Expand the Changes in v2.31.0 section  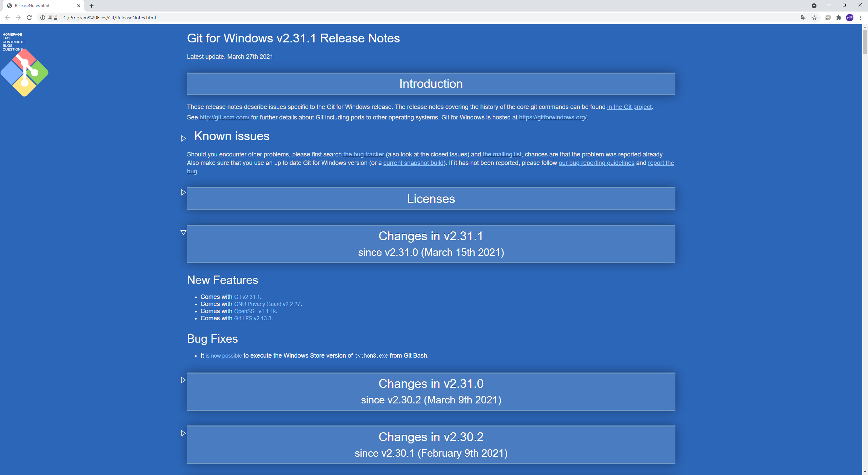coord(183,380)
